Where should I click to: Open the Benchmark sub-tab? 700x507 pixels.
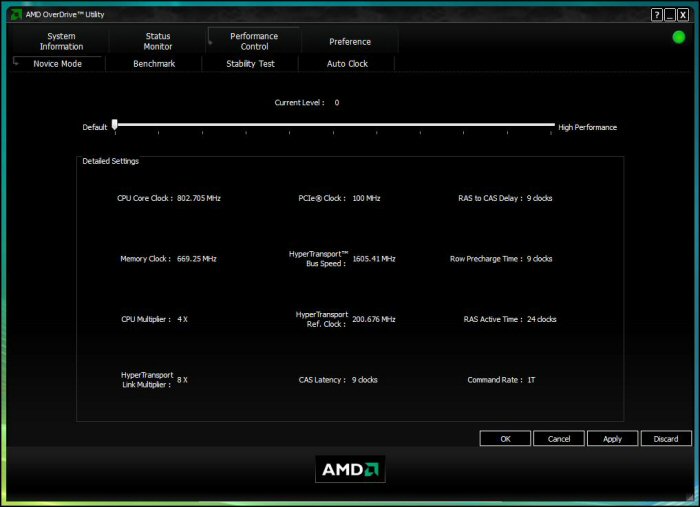154,64
